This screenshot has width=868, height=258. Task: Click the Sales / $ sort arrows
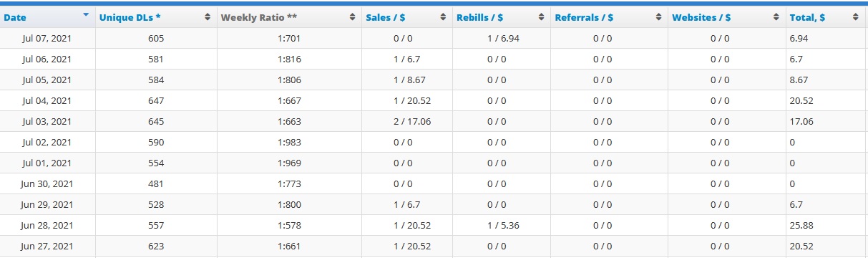(444, 17)
